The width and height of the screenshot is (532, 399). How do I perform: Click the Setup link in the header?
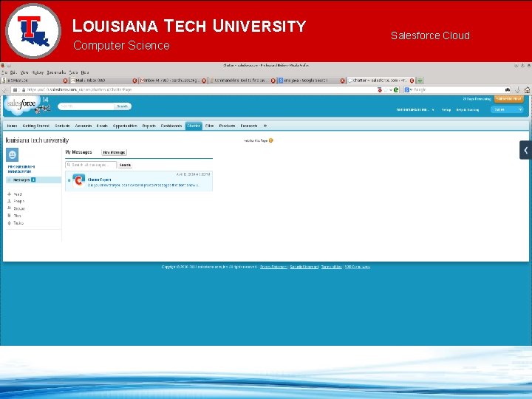(446, 110)
